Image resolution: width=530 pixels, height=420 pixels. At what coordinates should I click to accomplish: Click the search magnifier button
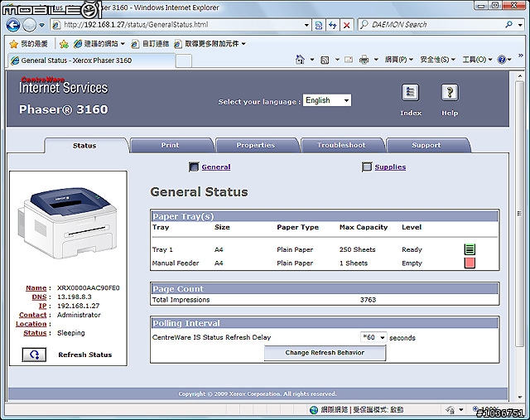pos(508,25)
